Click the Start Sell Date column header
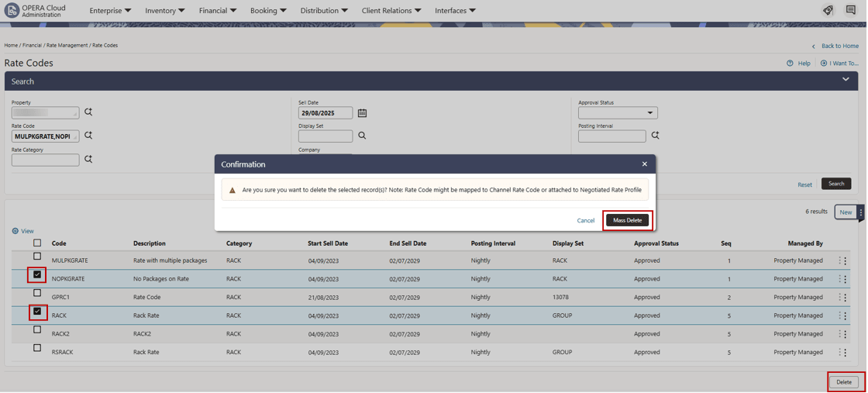Screen dimensions: 868x393 pos(328,243)
